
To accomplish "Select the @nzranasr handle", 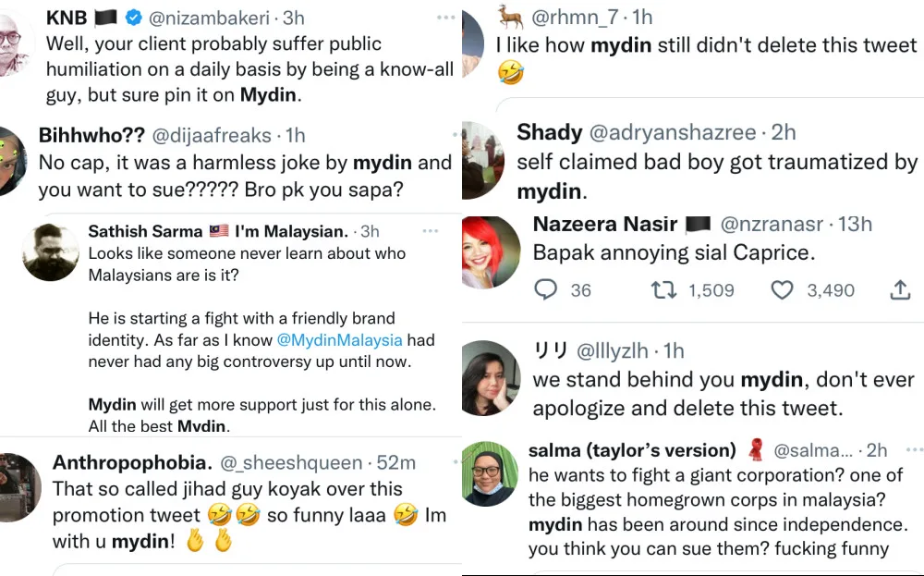I will pos(774,225).
